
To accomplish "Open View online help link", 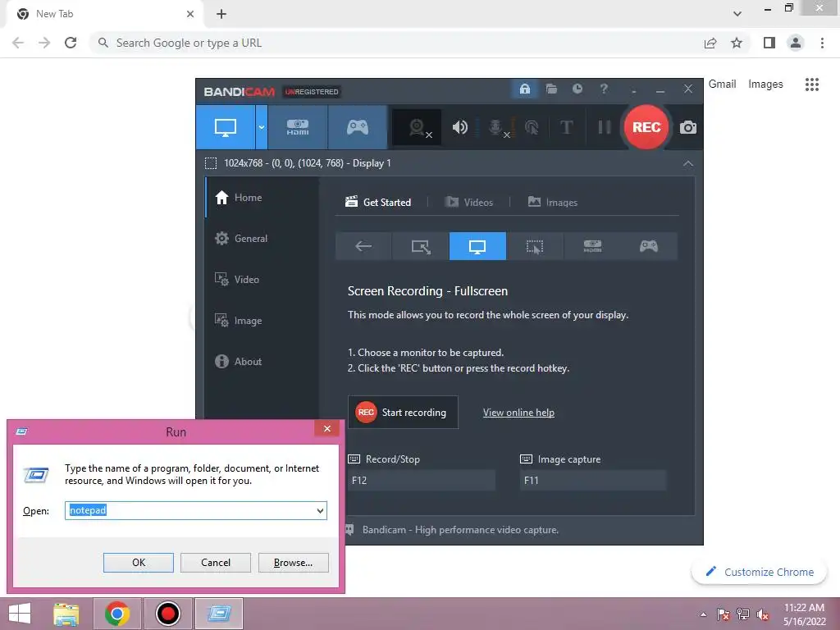I will coord(518,413).
